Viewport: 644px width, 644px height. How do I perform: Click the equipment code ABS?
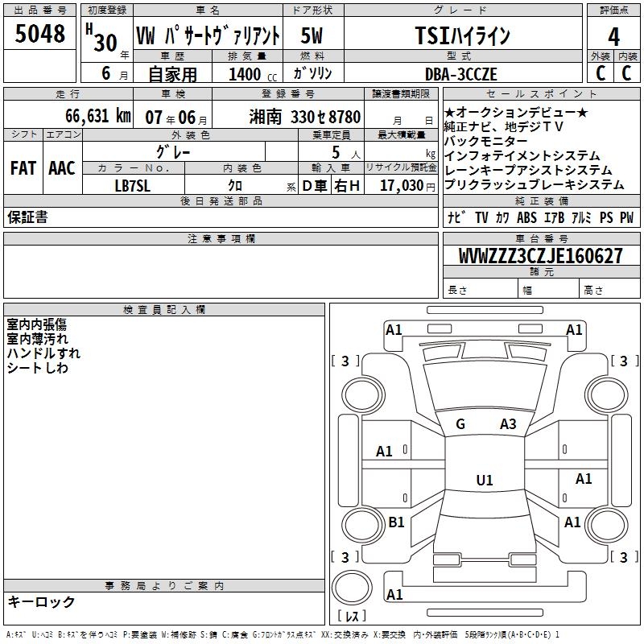(x=526, y=217)
